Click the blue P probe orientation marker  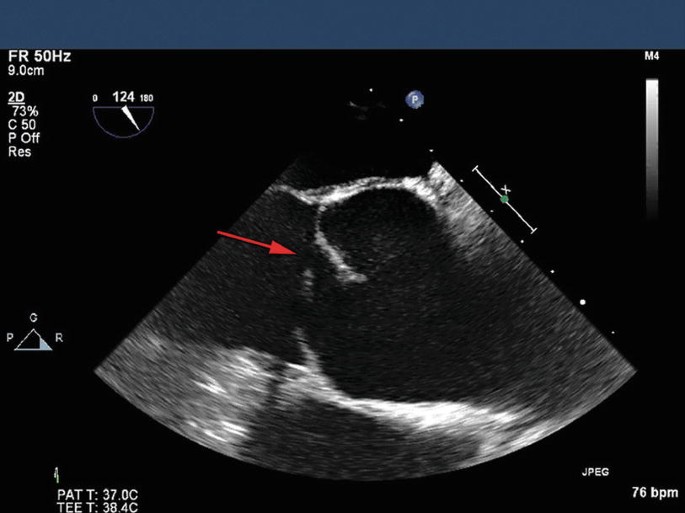(412, 99)
